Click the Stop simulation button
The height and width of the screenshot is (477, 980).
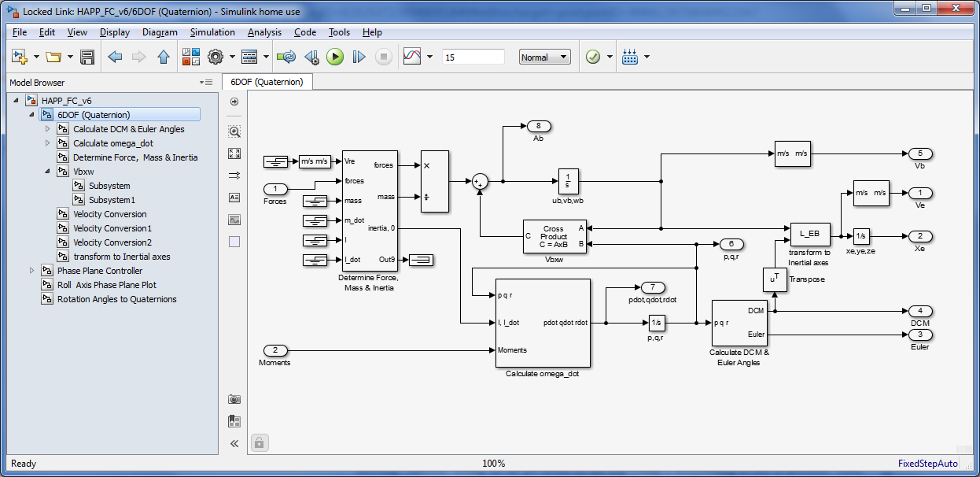[x=383, y=57]
